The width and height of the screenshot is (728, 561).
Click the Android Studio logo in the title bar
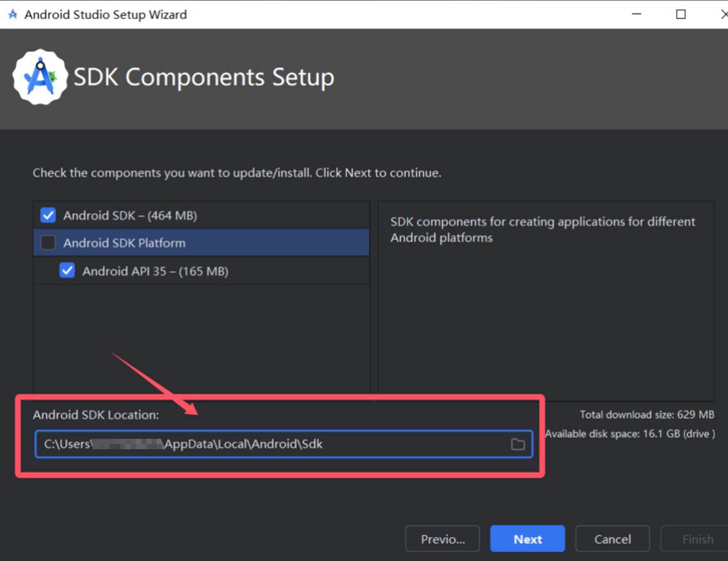click(x=13, y=14)
